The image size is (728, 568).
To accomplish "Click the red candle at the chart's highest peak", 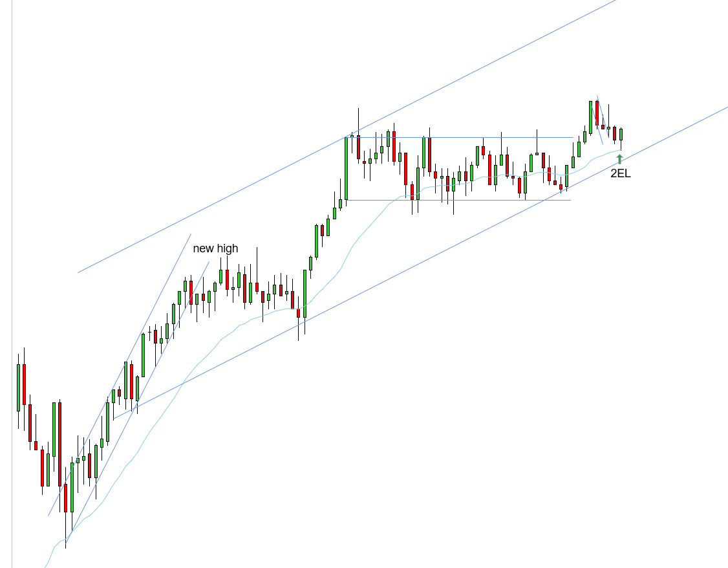I will point(597,114).
